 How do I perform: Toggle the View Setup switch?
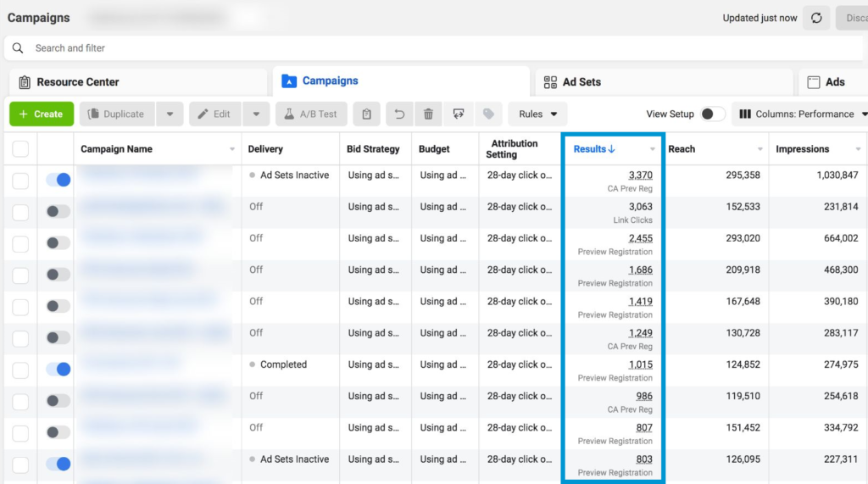(x=712, y=114)
